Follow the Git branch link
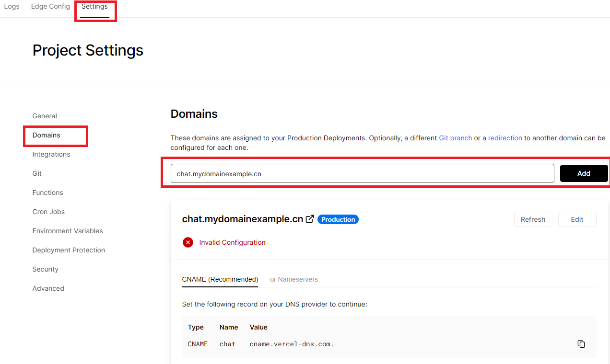 (455, 138)
